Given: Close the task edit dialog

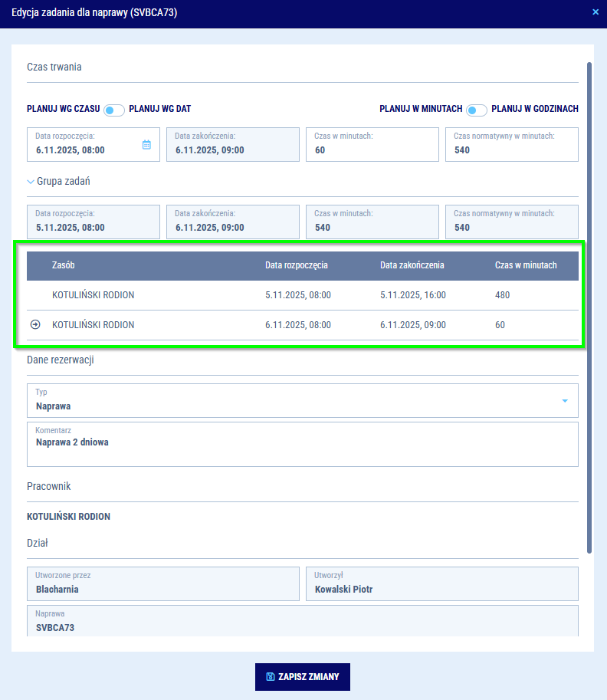Looking at the screenshot, I should click(x=596, y=12).
